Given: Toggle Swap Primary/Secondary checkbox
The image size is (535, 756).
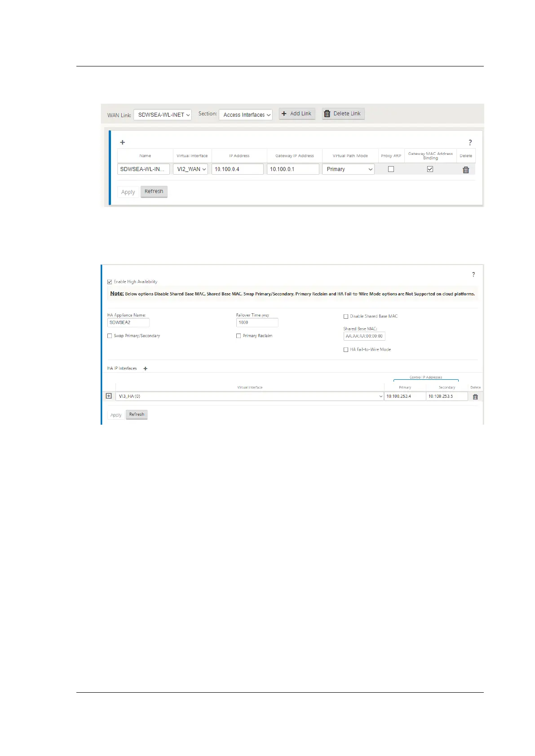Looking at the screenshot, I should [x=110, y=336].
